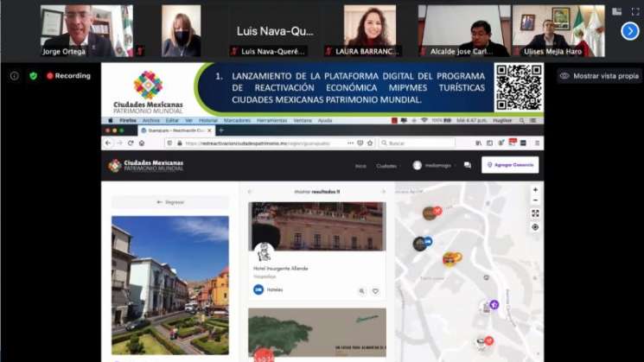Image resolution: width=644 pixels, height=362 pixels.
Task: Zoom out on the map
Action: point(535,200)
